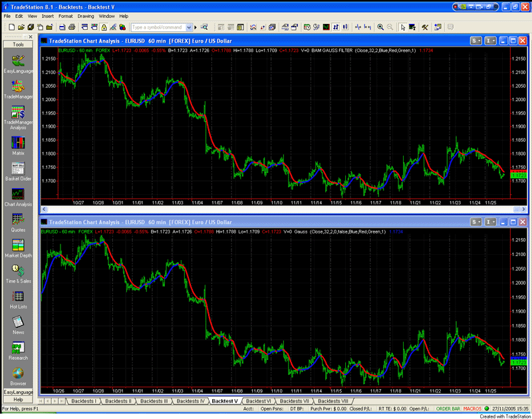Viewport: 532px width, 419px height.
Task: Open the News tool icon
Action: pos(18,322)
